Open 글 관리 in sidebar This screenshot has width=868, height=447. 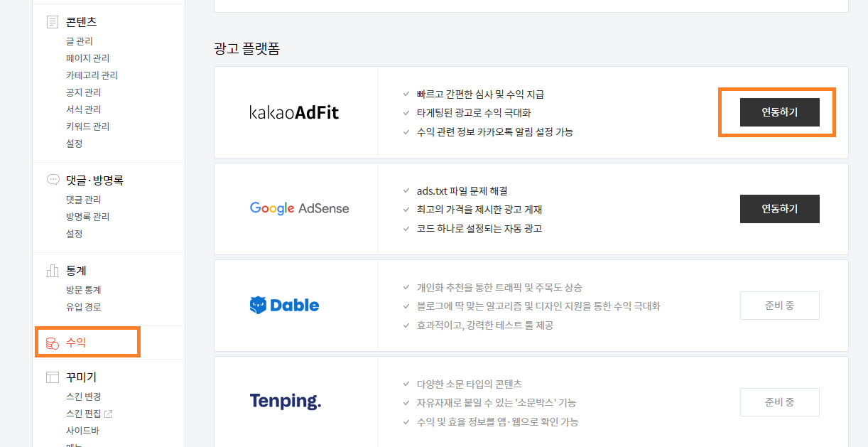80,41
